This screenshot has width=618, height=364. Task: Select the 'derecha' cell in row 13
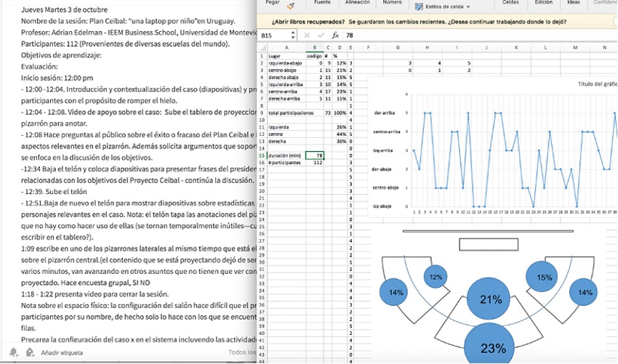tap(286, 141)
